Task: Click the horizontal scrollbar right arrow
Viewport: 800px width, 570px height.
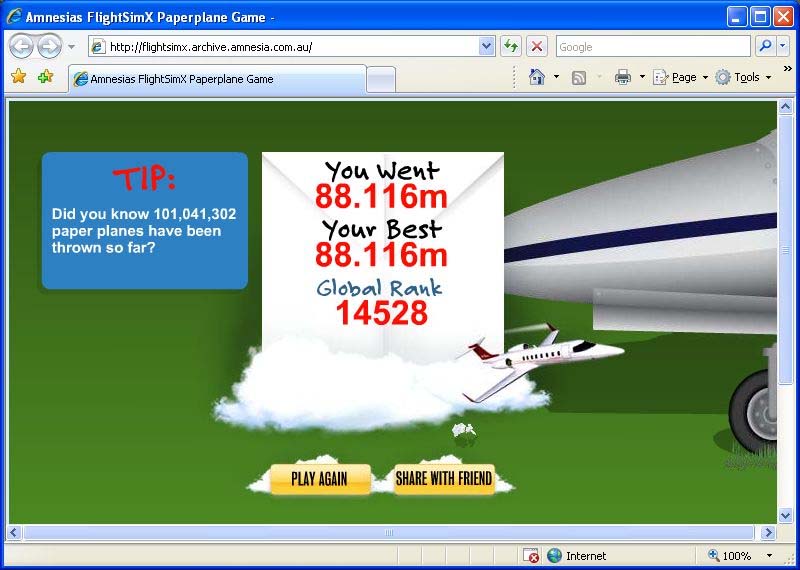Action: tap(768, 533)
